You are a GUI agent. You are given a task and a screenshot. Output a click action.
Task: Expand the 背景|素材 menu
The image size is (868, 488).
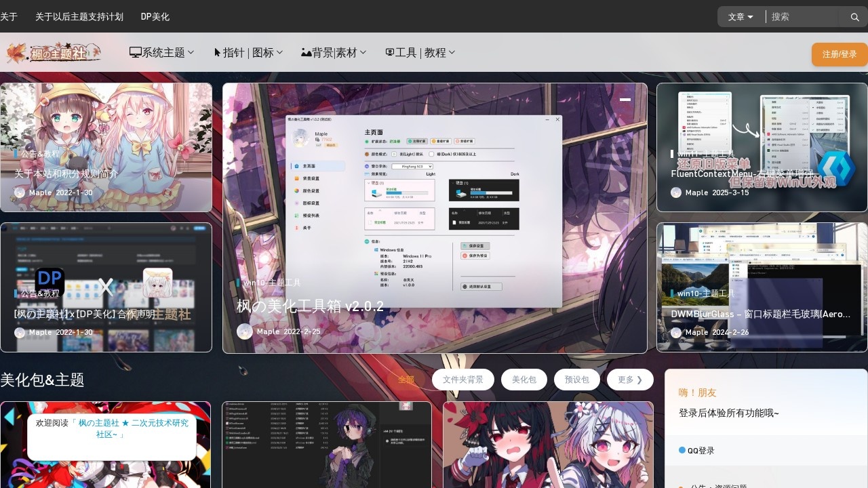point(334,52)
